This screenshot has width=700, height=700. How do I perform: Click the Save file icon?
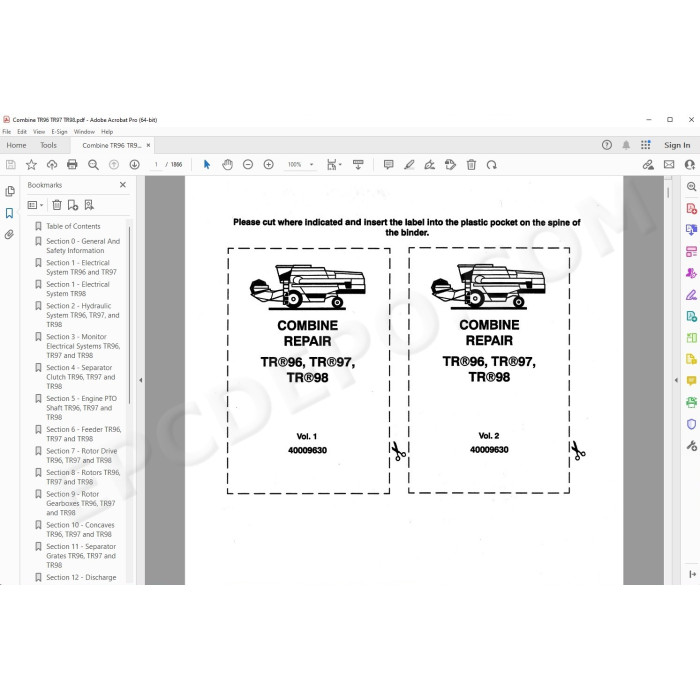pyautogui.click(x=11, y=165)
